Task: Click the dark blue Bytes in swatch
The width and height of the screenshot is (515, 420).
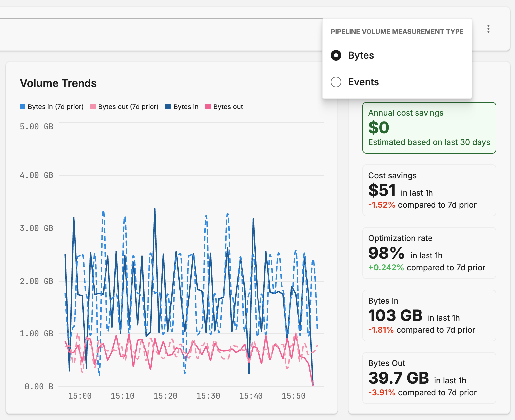Action: [168, 107]
